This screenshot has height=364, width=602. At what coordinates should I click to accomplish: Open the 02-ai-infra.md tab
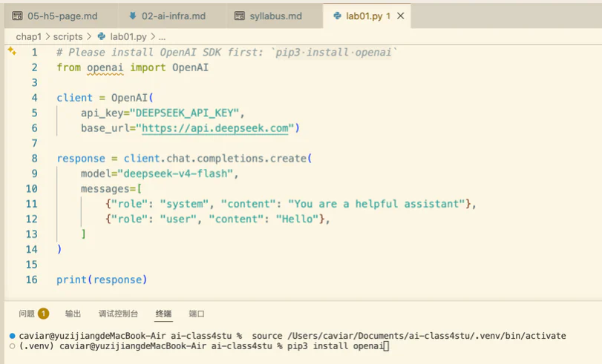[172, 16]
